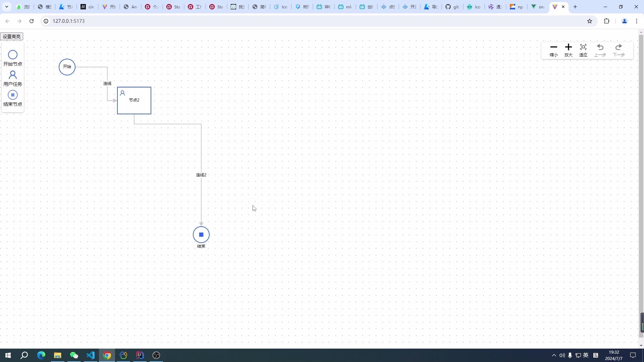The image size is (644, 362).
Task: Click the 设置高亮 button
Action: coord(12,37)
